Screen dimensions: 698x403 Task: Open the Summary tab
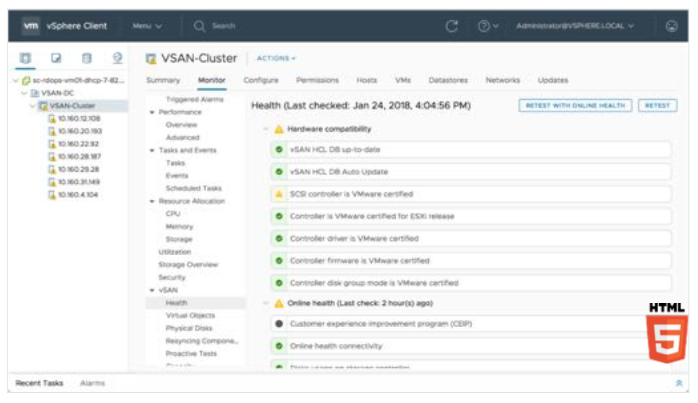[163, 80]
